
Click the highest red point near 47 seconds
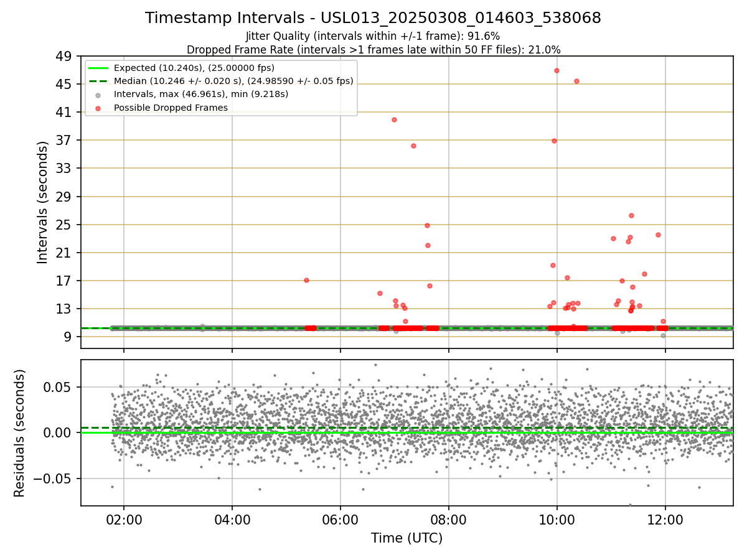tap(557, 70)
